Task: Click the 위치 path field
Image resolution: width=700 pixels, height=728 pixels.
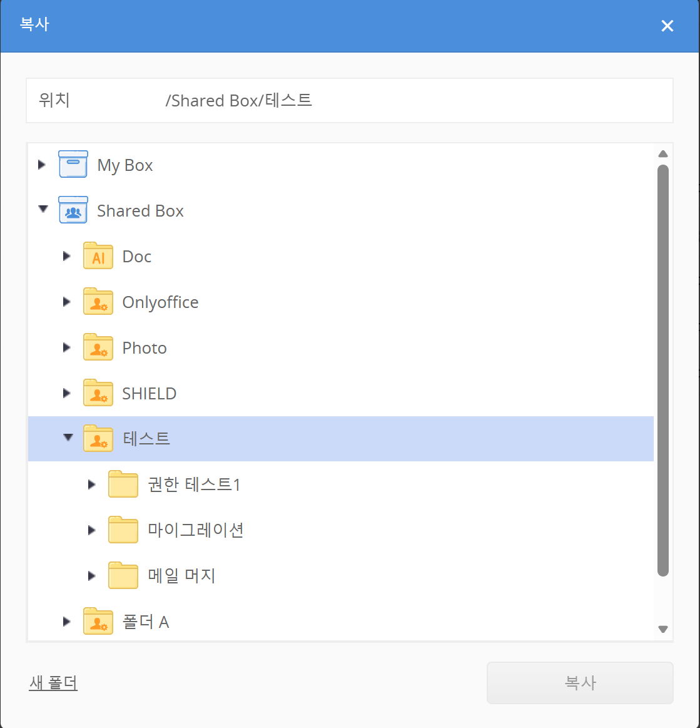Action: click(413, 100)
